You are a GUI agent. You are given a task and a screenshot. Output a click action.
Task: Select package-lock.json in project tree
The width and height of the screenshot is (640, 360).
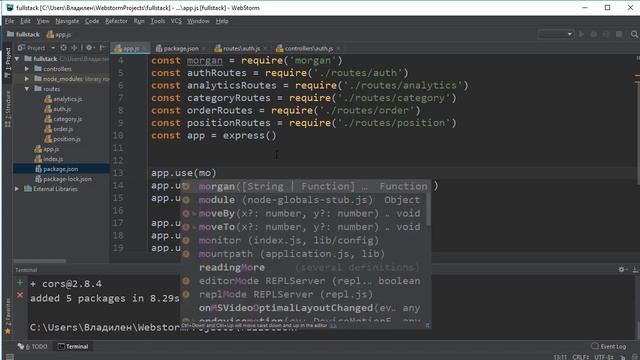pyautogui.click(x=63, y=179)
